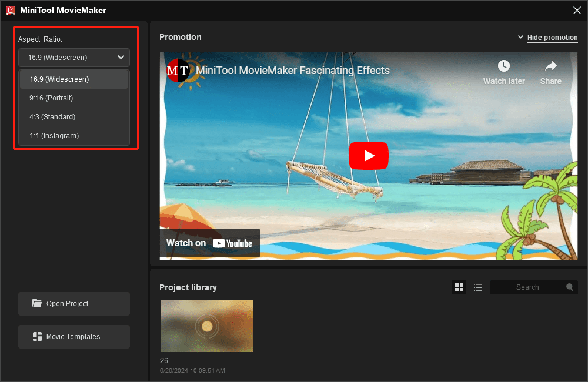
Task: Click the Watch on YouTube button
Action: click(x=210, y=243)
